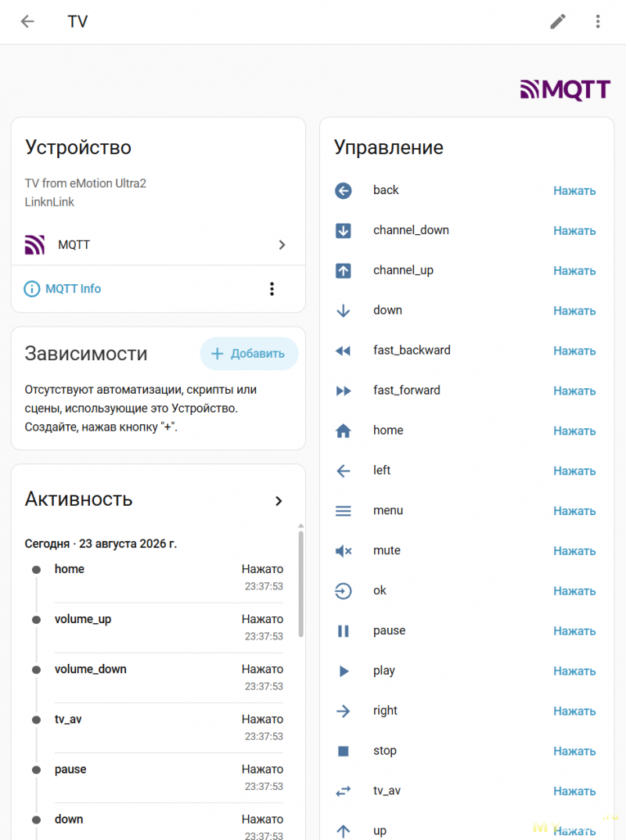Viewport: 626px width, 840px height.
Task: Click Нажать next to ok
Action: click(574, 591)
